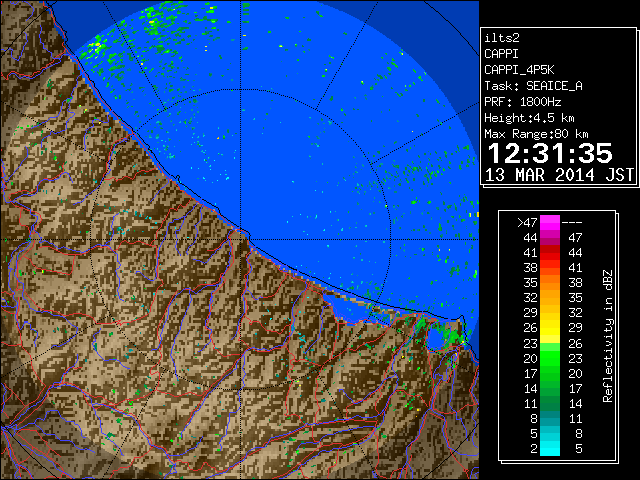Click the radar center at the crosshair intersection
This screenshot has height=480, width=640.
241,239
